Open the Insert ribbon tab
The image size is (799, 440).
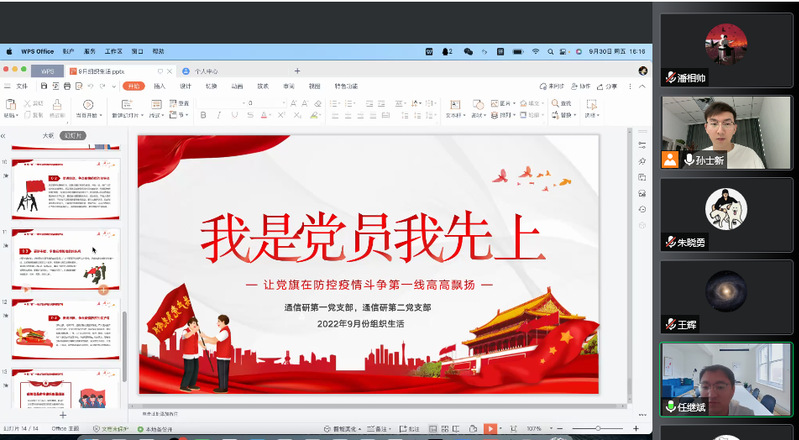159,86
